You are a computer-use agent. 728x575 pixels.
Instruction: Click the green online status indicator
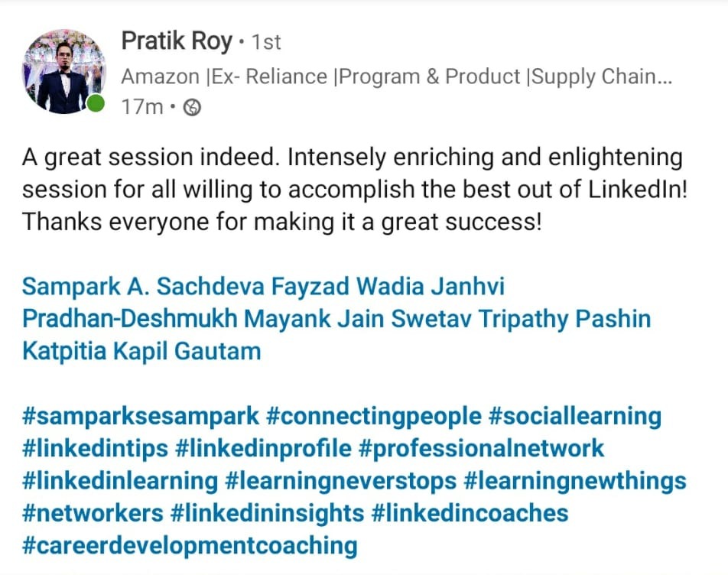coord(95,104)
